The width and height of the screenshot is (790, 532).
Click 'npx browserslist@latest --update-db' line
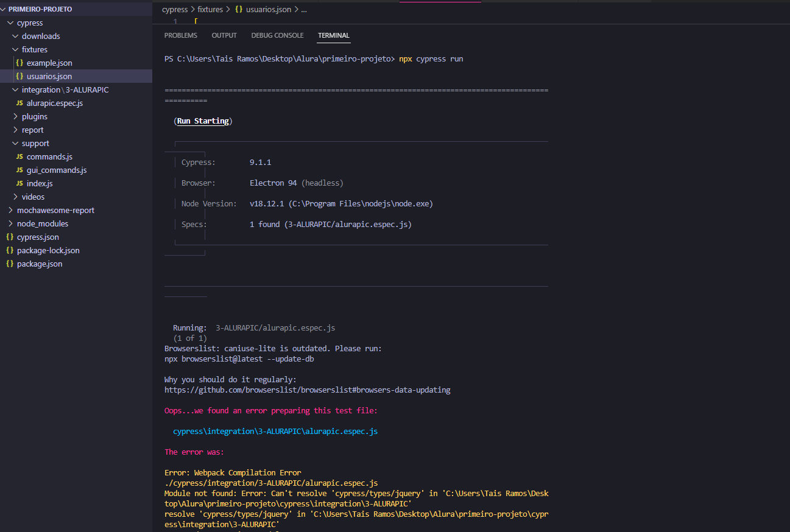click(x=239, y=359)
